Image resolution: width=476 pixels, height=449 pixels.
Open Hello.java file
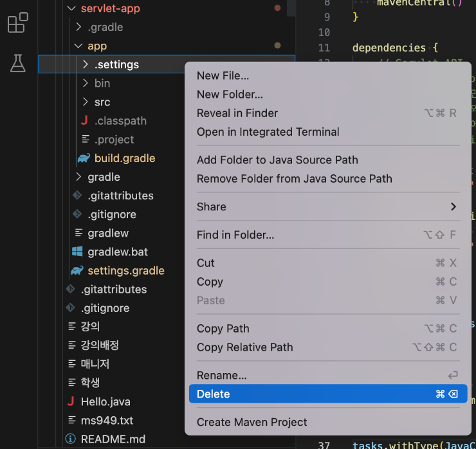pyautogui.click(x=105, y=401)
